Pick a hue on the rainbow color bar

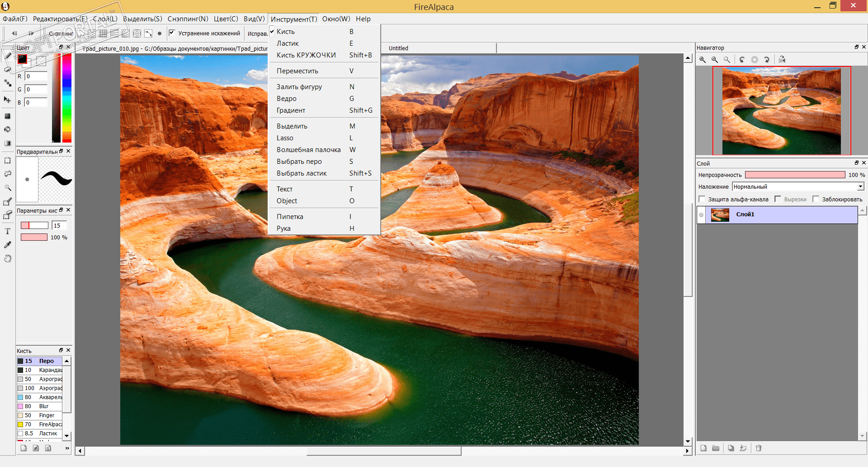[x=67, y=98]
